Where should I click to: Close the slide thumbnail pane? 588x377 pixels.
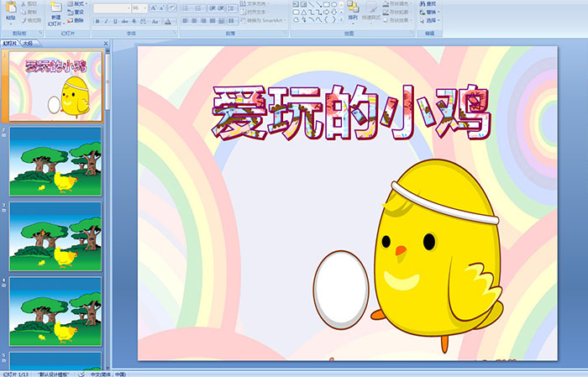(x=106, y=44)
